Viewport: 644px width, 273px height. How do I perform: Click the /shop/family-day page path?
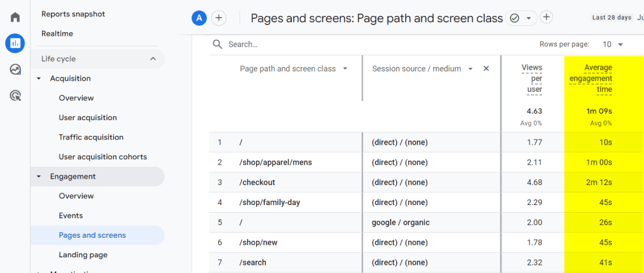270,203
